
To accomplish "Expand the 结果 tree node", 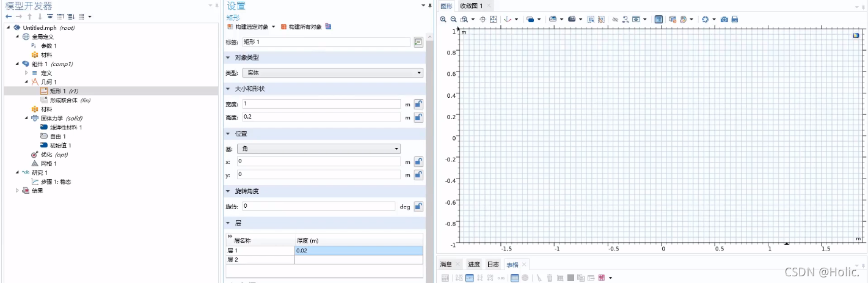I will pos(17,190).
